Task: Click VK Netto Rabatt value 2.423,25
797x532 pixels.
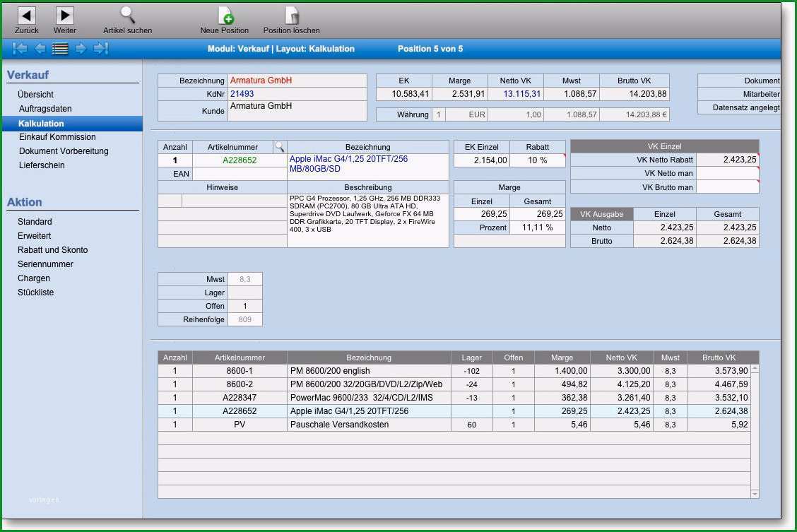Action: coord(727,160)
